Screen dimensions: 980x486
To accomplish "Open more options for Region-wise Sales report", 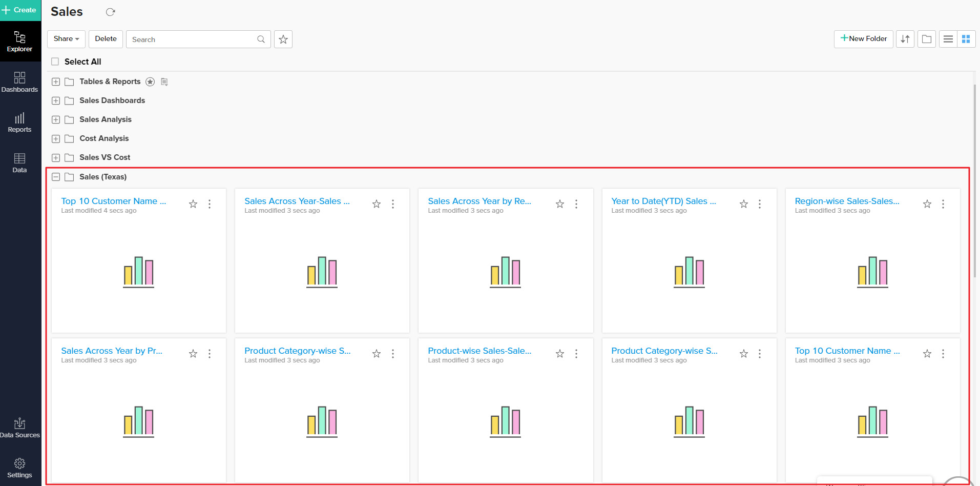I will [x=943, y=204].
